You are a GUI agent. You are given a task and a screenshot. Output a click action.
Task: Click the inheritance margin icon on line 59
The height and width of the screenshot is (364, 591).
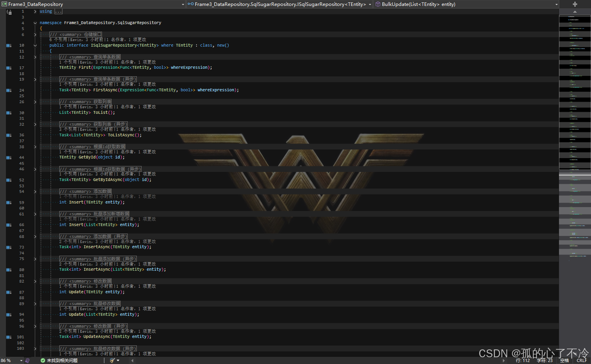9,203
